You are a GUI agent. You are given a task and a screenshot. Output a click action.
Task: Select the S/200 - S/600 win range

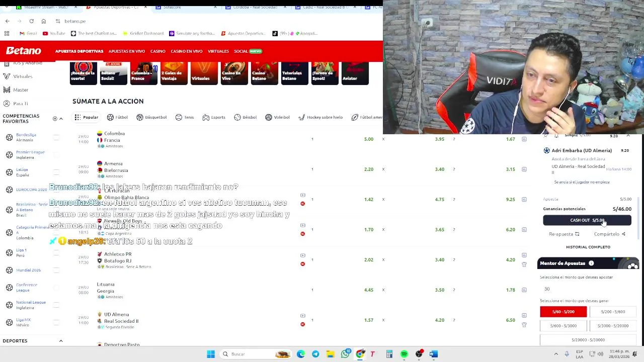pyautogui.click(x=612, y=312)
